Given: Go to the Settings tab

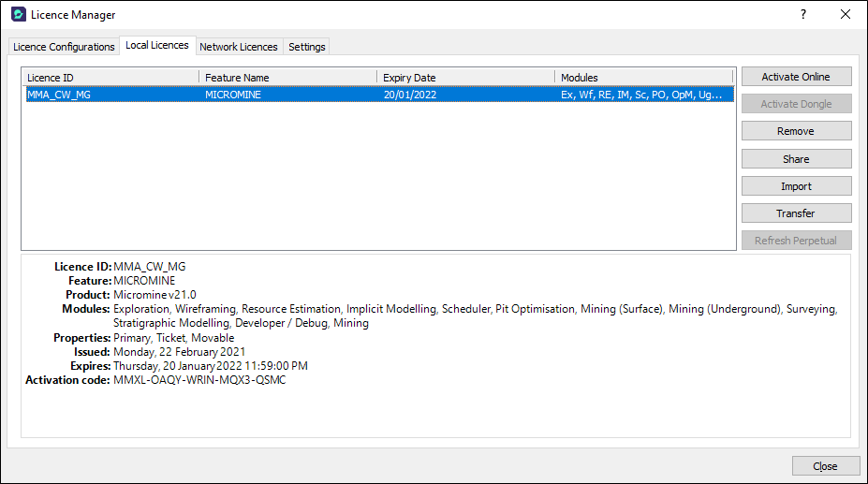Looking at the screenshot, I should tap(307, 47).
